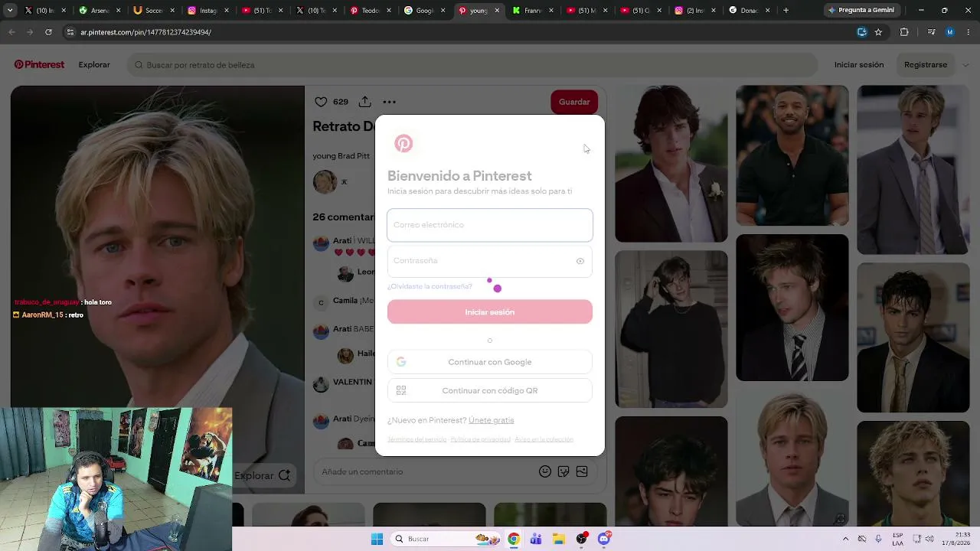Click commenter name Camila
This screenshot has width=980, height=551.
pyautogui.click(x=345, y=301)
